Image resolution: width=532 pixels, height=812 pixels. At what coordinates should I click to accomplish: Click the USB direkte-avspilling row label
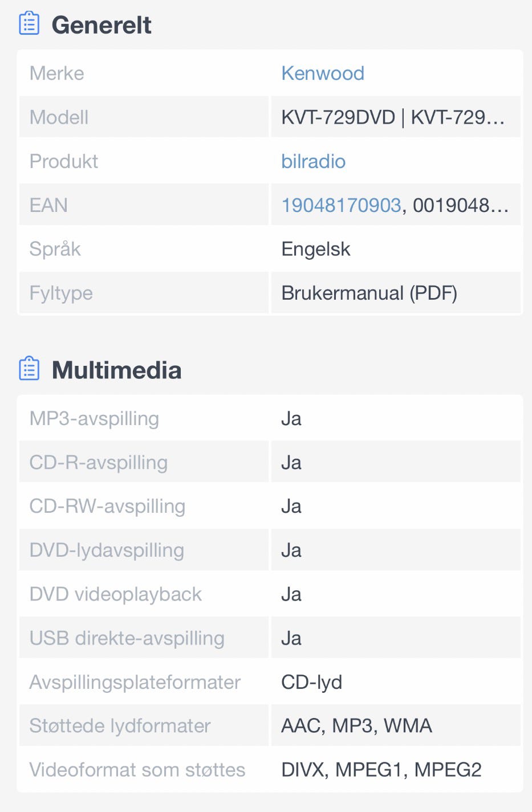tap(127, 638)
